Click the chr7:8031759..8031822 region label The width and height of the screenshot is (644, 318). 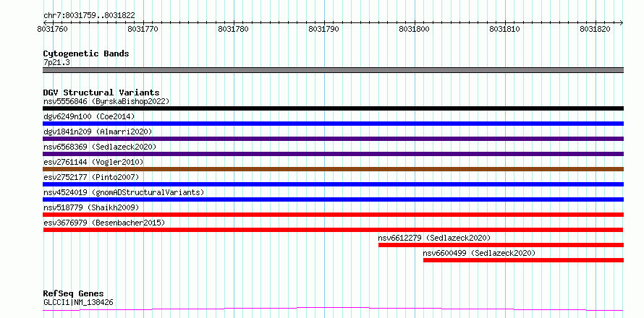tap(89, 16)
